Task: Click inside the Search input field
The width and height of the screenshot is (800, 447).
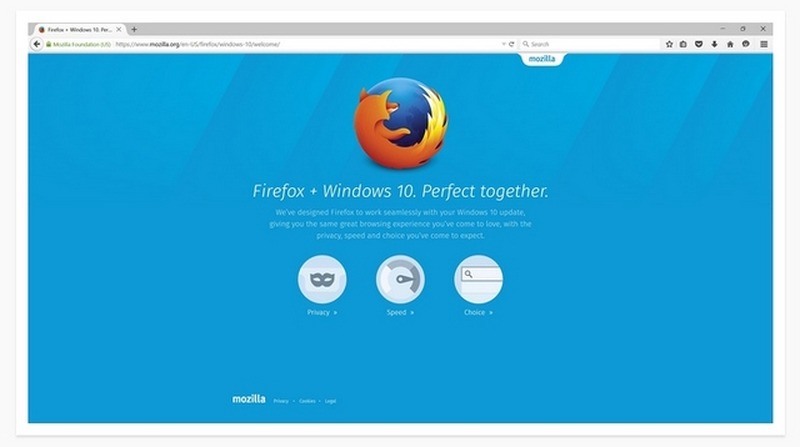Action: pyautogui.click(x=590, y=44)
